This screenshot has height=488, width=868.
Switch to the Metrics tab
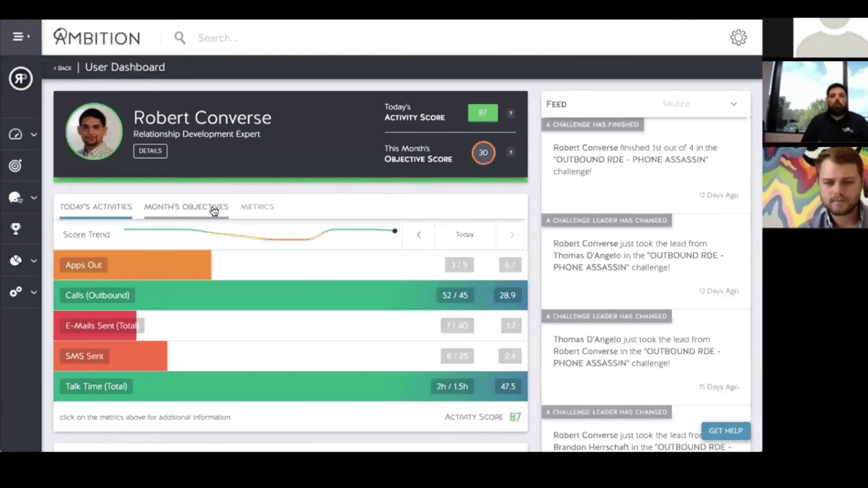pyautogui.click(x=257, y=207)
